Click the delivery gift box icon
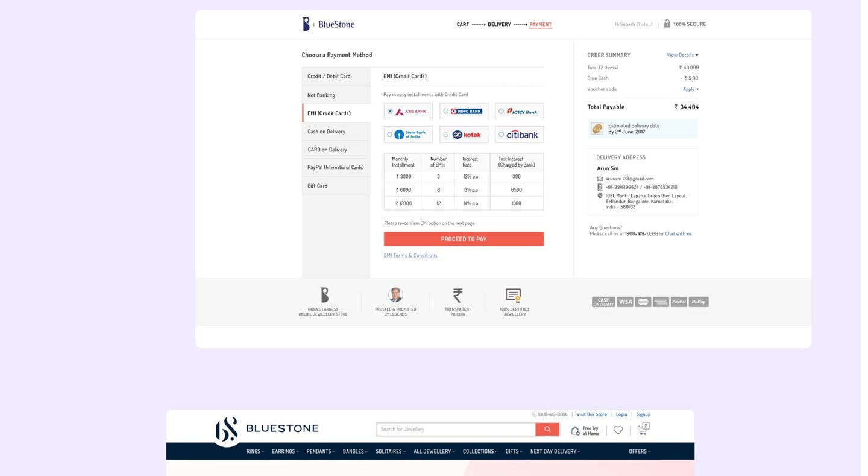Screen dimensions: 868x476 coord(597,129)
